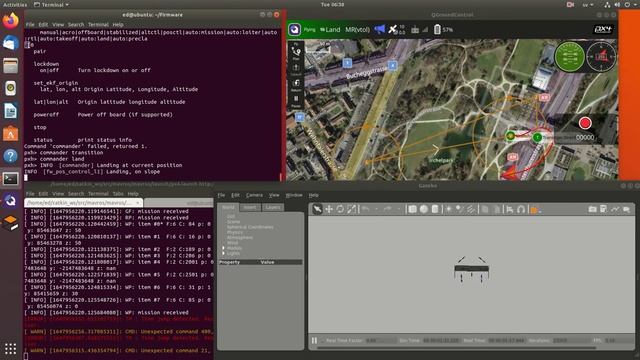Select Spherical Coordinates in Gazebo World tree
This screenshot has width=640, height=360.
[250, 227]
